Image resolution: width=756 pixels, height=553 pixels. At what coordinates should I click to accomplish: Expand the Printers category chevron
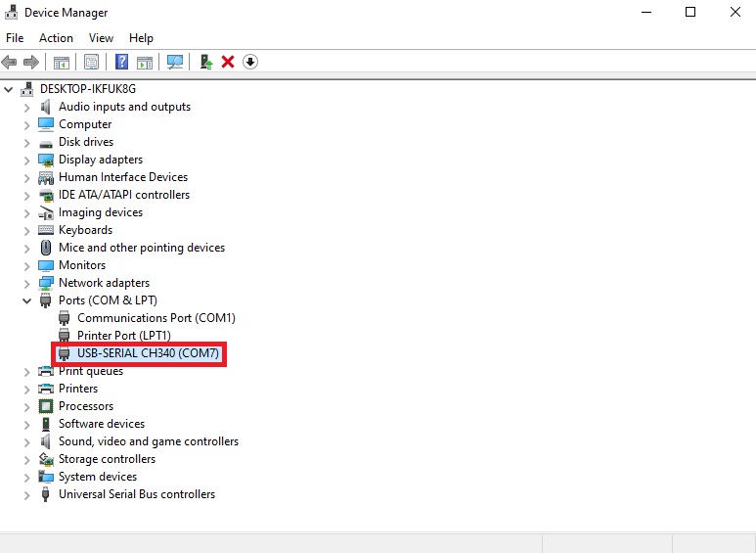27,389
